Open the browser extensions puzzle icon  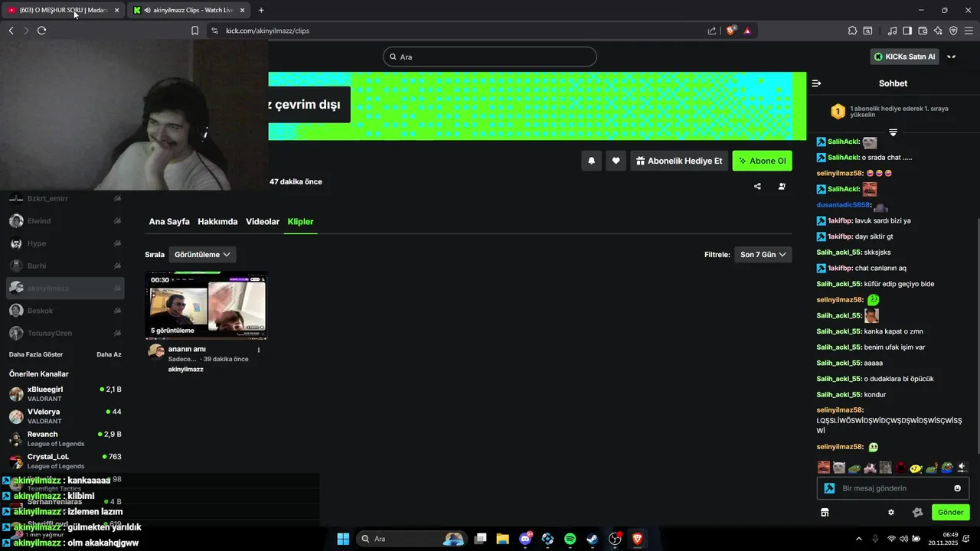tap(852, 31)
